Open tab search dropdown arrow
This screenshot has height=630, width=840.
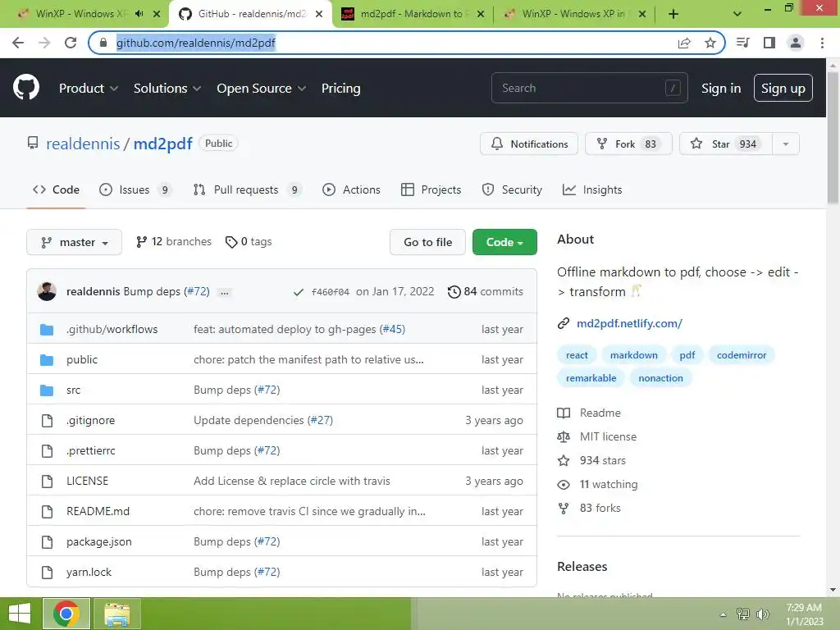737,14
